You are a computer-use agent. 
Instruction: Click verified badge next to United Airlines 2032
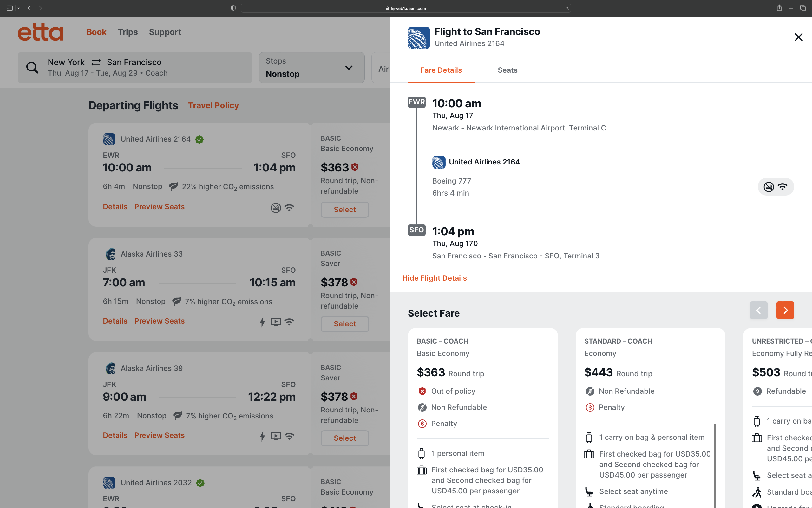pyautogui.click(x=200, y=483)
